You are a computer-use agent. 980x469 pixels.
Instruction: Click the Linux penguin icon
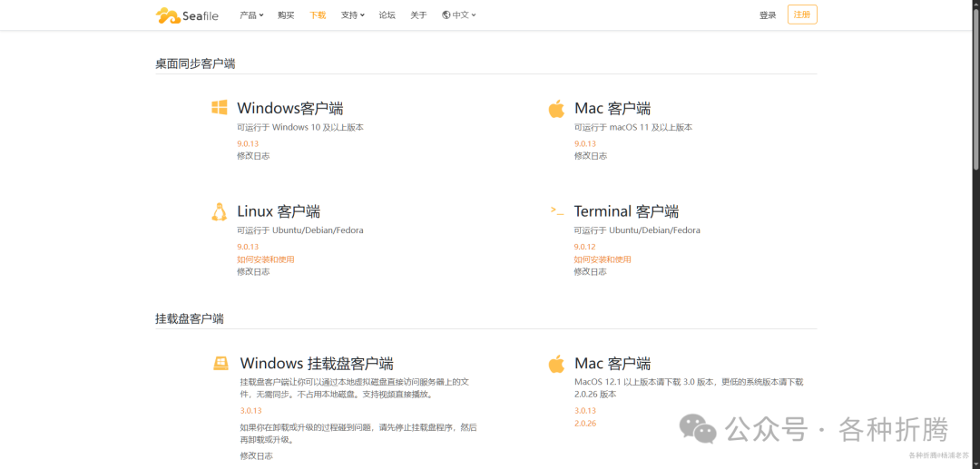[219, 211]
